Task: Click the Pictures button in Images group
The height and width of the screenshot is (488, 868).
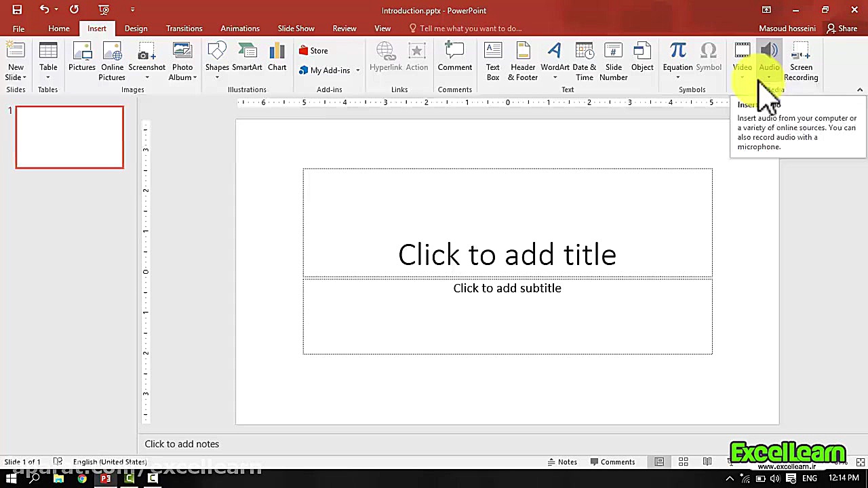Action: click(x=82, y=58)
